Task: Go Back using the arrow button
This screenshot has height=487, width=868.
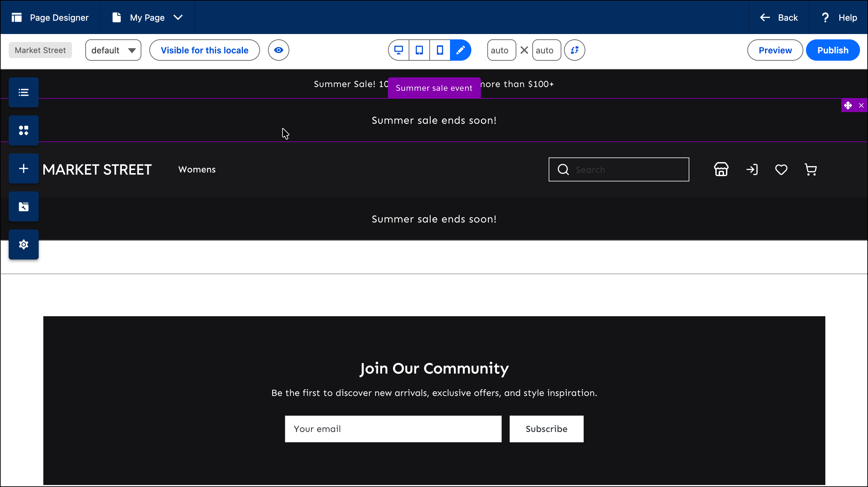Action: (x=779, y=18)
